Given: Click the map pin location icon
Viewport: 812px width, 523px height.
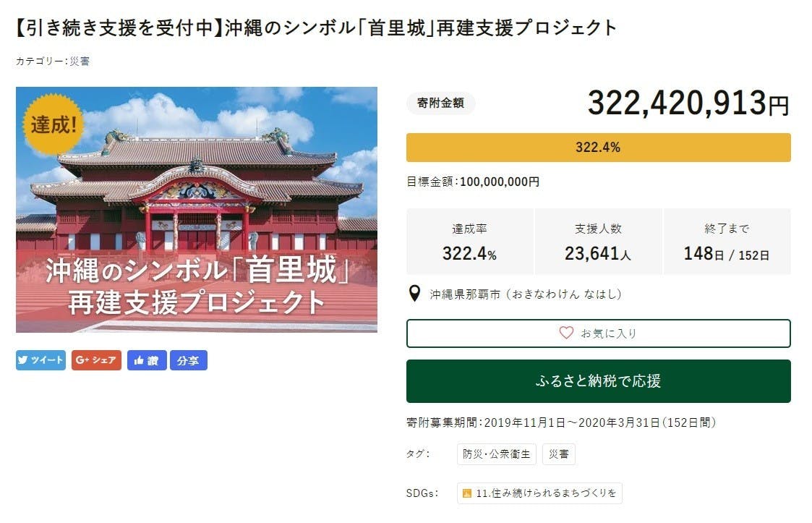Looking at the screenshot, I should [415, 294].
